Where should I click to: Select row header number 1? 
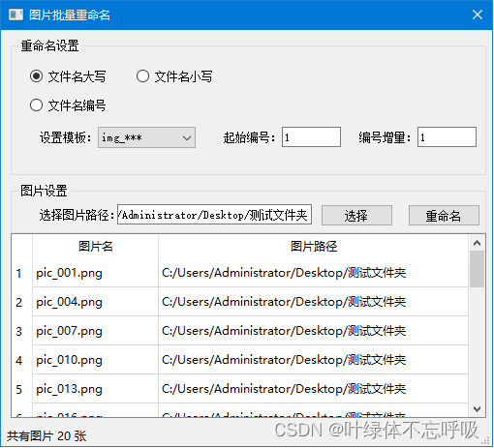pos(21,273)
